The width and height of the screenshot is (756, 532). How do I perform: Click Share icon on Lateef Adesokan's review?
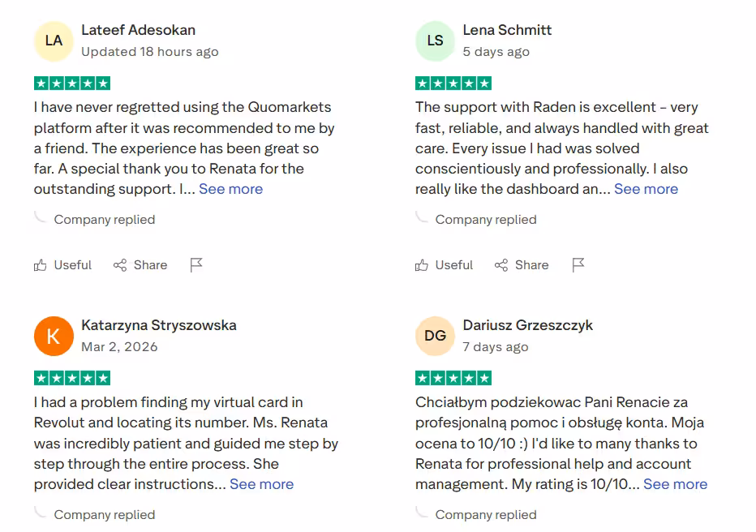coord(120,265)
